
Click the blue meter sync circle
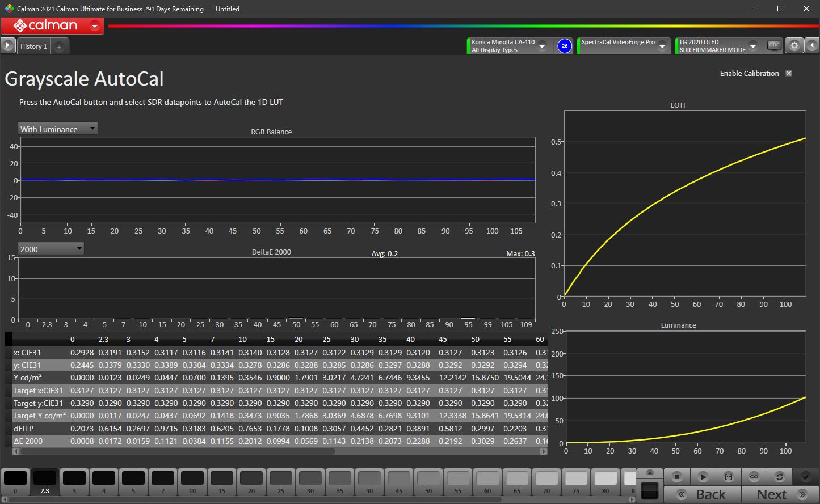(564, 46)
